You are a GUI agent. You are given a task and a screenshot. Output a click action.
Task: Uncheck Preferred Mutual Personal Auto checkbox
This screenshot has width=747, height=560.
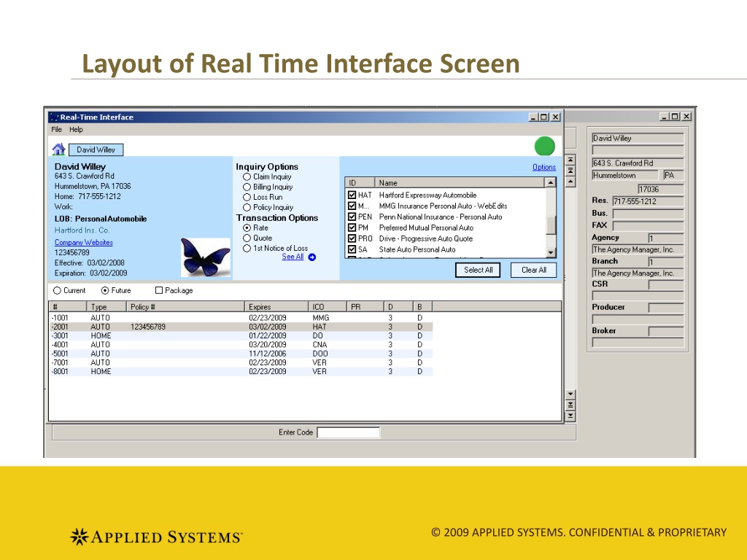352,227
